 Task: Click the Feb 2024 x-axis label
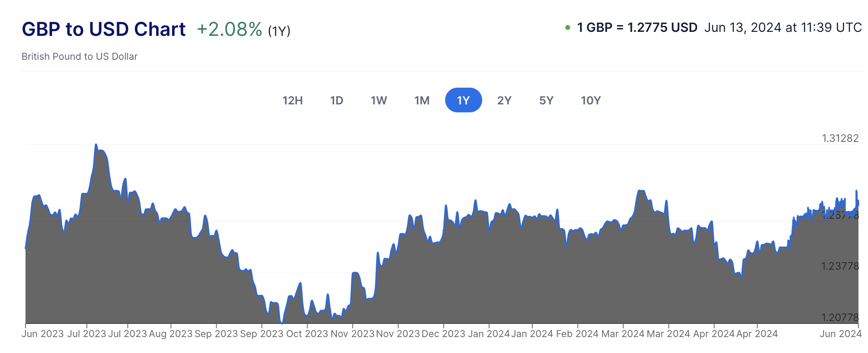(577, 334)
